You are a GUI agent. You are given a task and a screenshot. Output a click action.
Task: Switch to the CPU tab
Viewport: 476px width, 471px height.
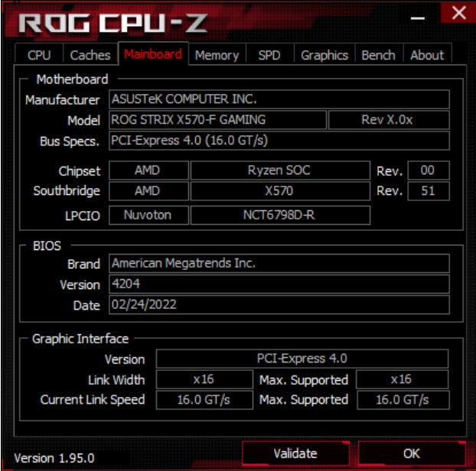click(x=39, y=55)
